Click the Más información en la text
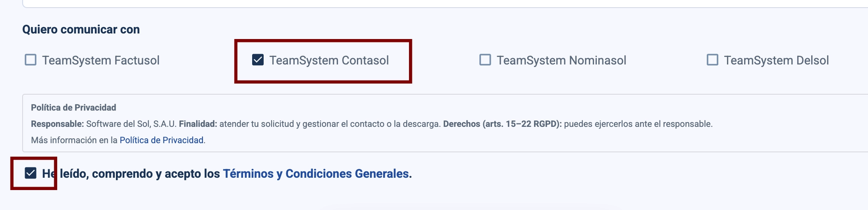 [x=74, y=140]
